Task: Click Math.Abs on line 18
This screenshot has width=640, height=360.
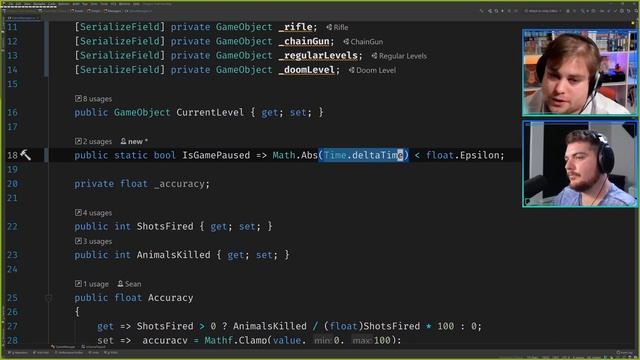Action: pyautogui.click(x=295, y=155)
